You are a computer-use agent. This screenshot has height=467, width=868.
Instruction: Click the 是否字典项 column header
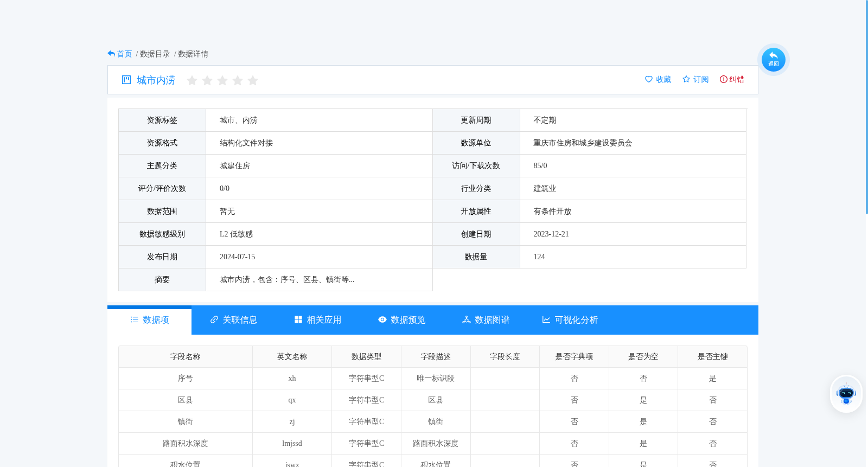click(574, 357)
